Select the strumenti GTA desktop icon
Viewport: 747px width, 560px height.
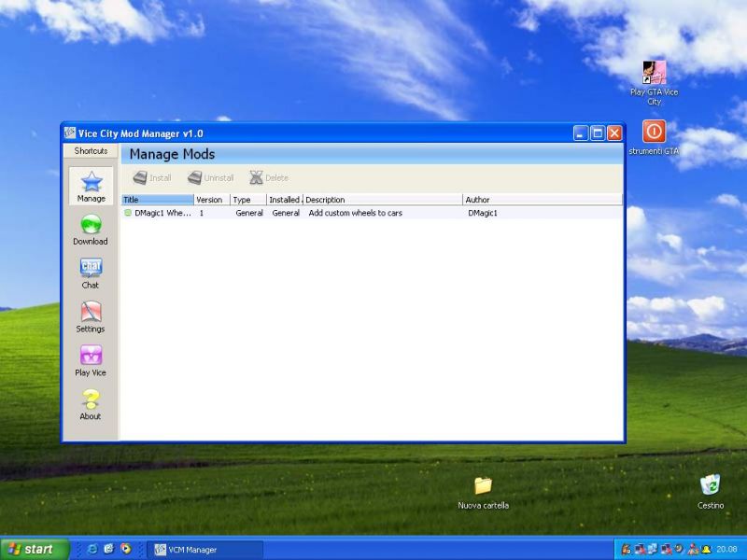[x=654, y=137]
